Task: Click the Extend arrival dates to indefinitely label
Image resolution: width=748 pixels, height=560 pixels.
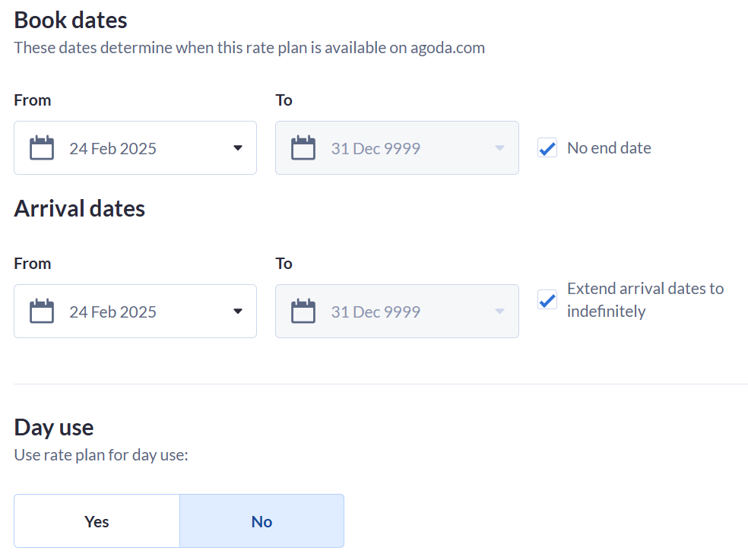Action: 645,299
